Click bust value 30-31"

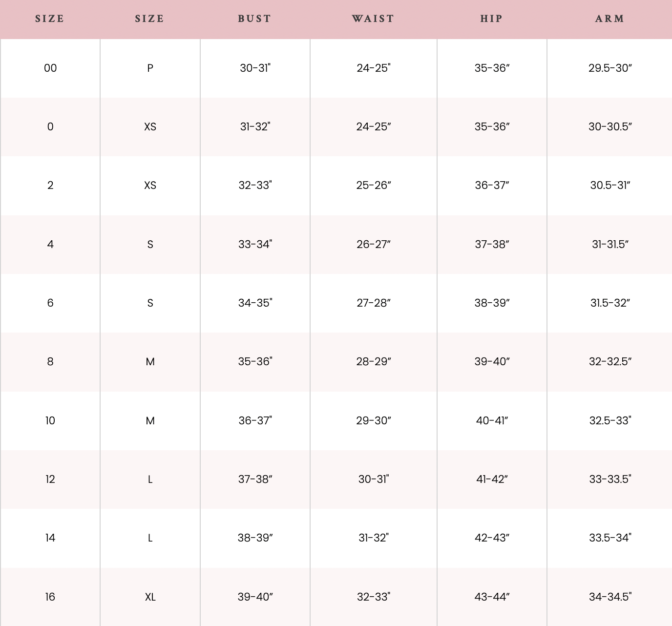click(255, 68)
